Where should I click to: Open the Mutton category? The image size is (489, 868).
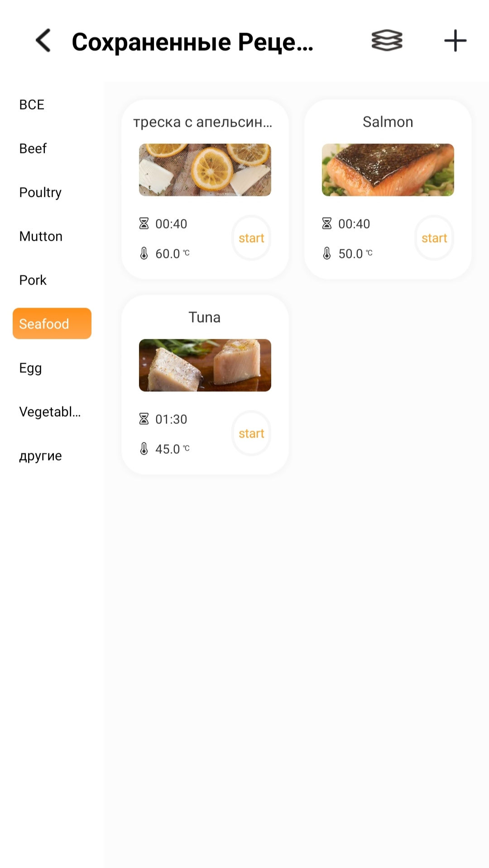tap(41, 236)
